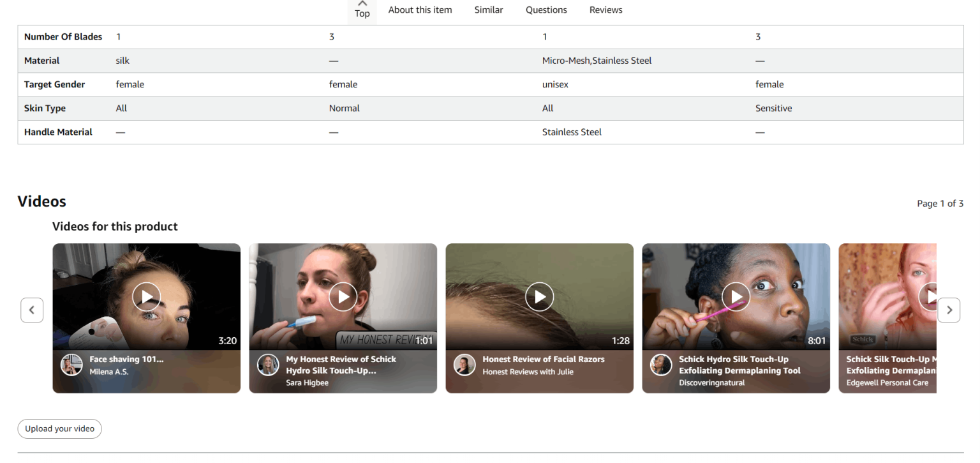The height and width of the screenshot is (463, 980).
Task: Click the Honest Reviews with Julie avatar
Action: [x=464, y=365]
